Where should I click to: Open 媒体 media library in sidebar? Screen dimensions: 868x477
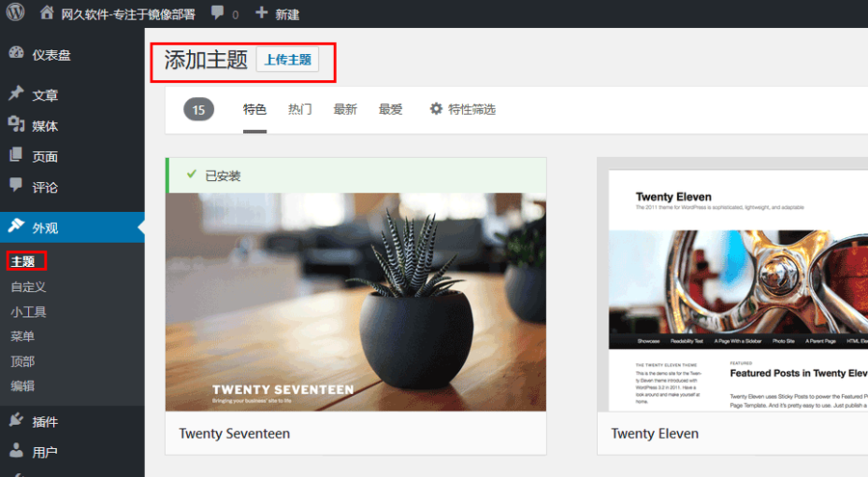coord(44,126)
